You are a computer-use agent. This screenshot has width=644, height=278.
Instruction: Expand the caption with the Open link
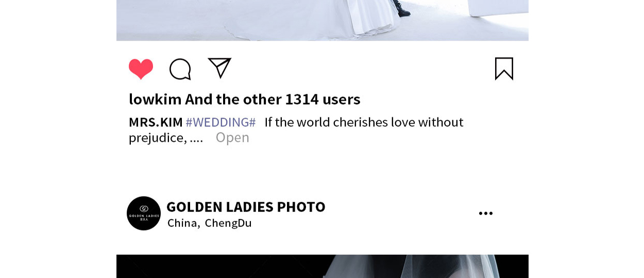coord(232,137)
